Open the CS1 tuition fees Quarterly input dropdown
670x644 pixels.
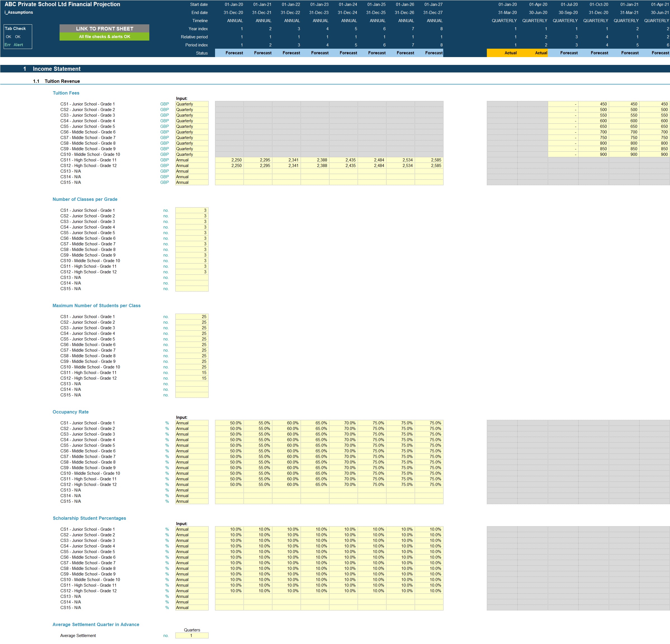click(192, 104)
